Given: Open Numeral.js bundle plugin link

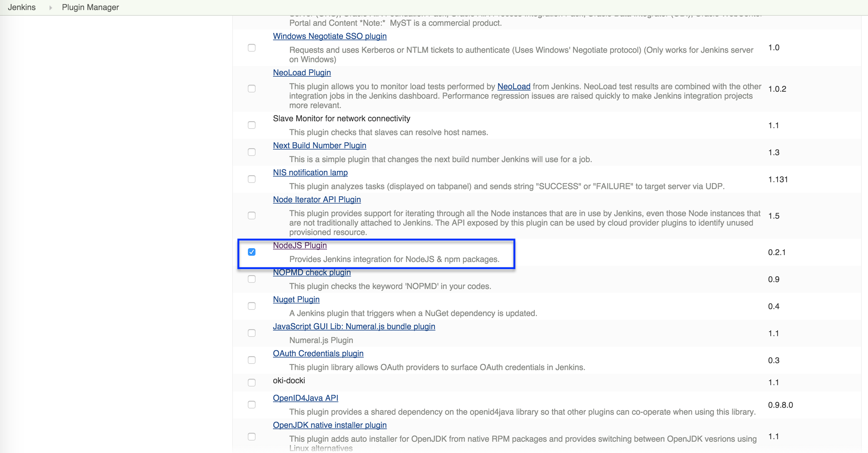Looking at the screenshot, I should click(354, 326).
